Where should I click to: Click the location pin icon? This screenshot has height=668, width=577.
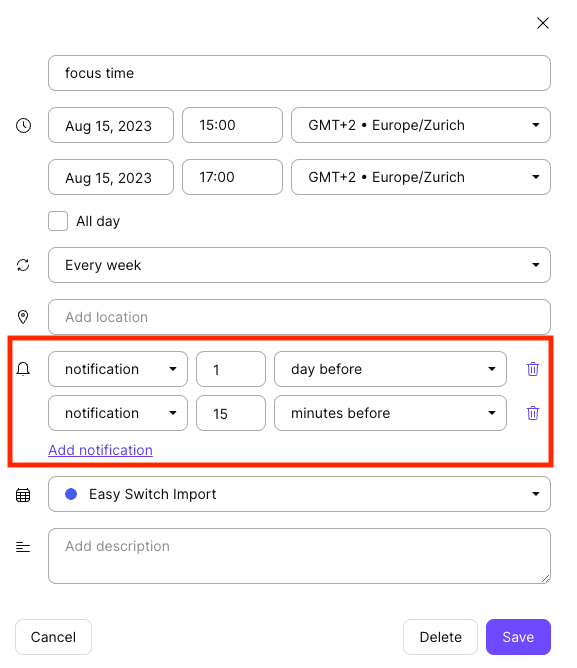pos(23,317)
